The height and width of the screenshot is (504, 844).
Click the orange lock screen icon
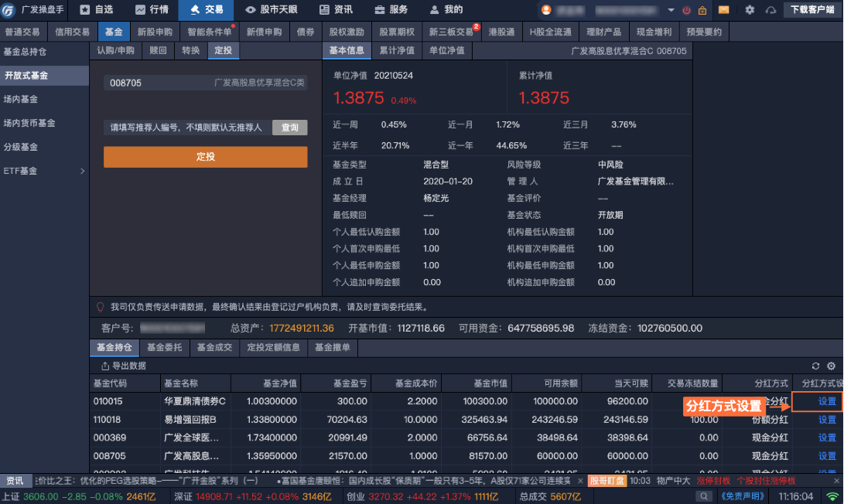coord(702,10)
